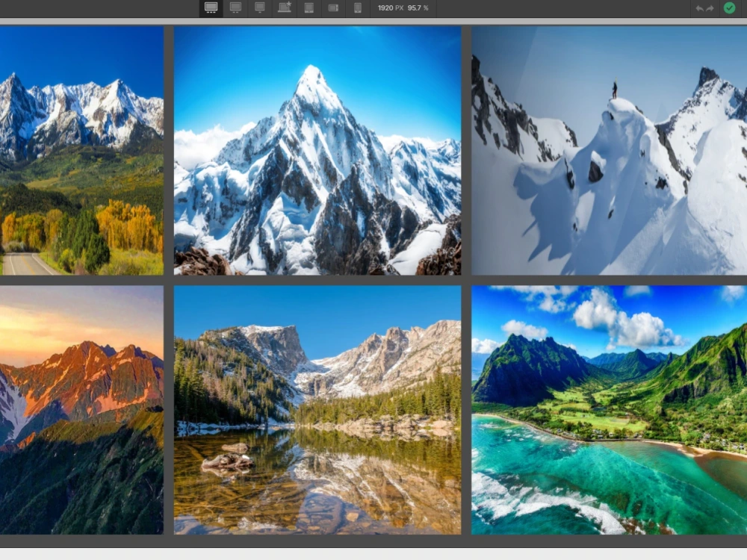
Task: Preview in the small monitor view
Action: 260,8
